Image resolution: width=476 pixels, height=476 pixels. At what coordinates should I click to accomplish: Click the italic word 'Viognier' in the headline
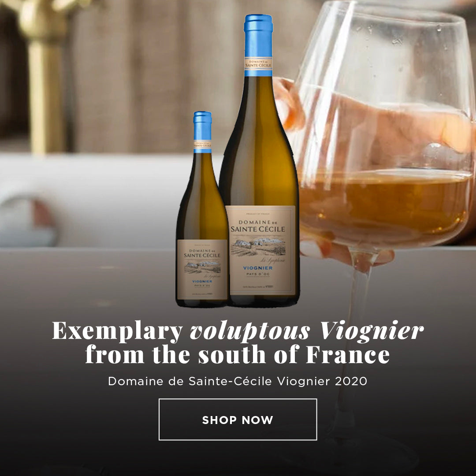pyautogui.click(x=372, y=331)
